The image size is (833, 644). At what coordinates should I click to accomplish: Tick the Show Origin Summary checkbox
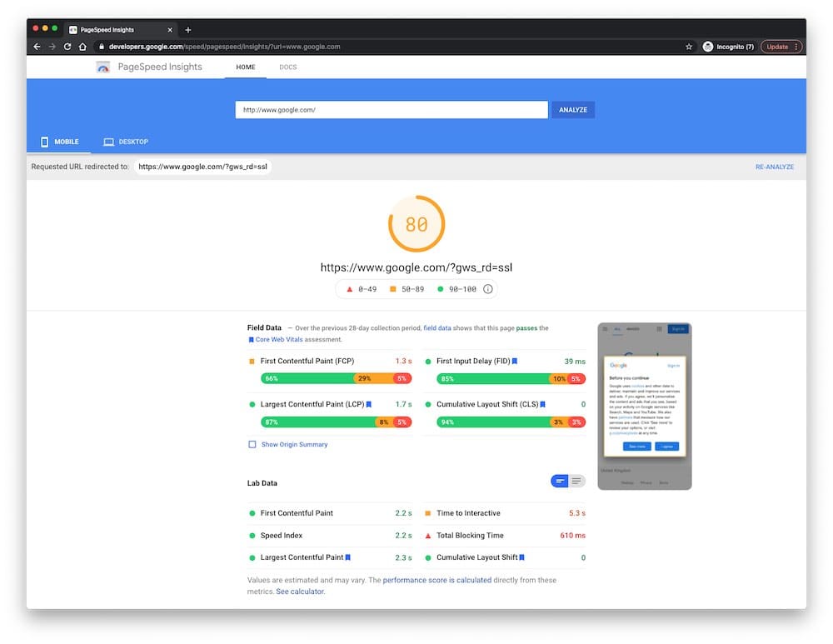(252, 444)
